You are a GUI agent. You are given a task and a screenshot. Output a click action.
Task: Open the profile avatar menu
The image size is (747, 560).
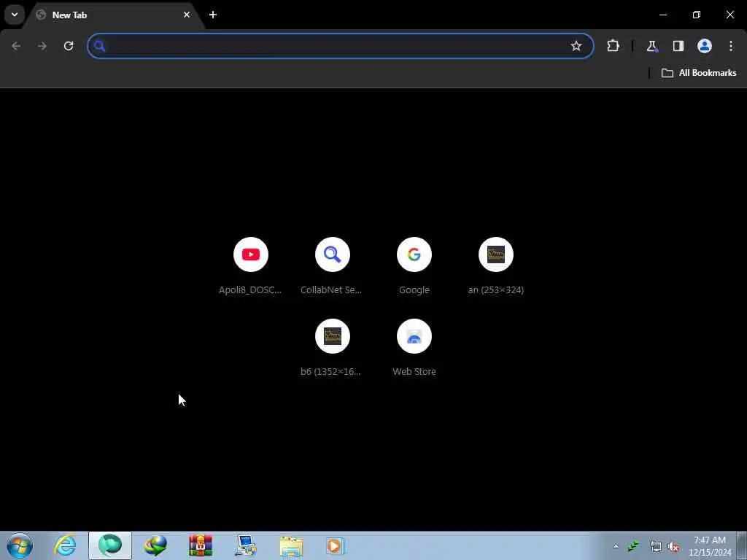click(x=705, y=46)
